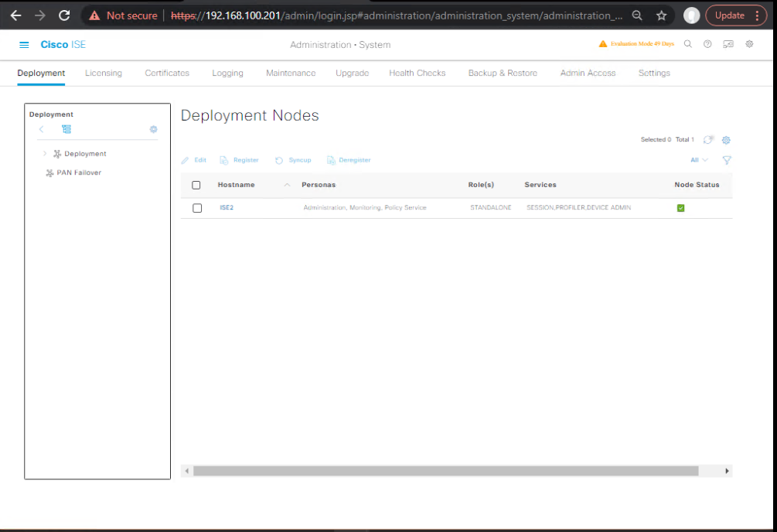The height and width of the screenshot is (532, 777).
Task: Open table column settings gear
Action: [x=726, y=140]
